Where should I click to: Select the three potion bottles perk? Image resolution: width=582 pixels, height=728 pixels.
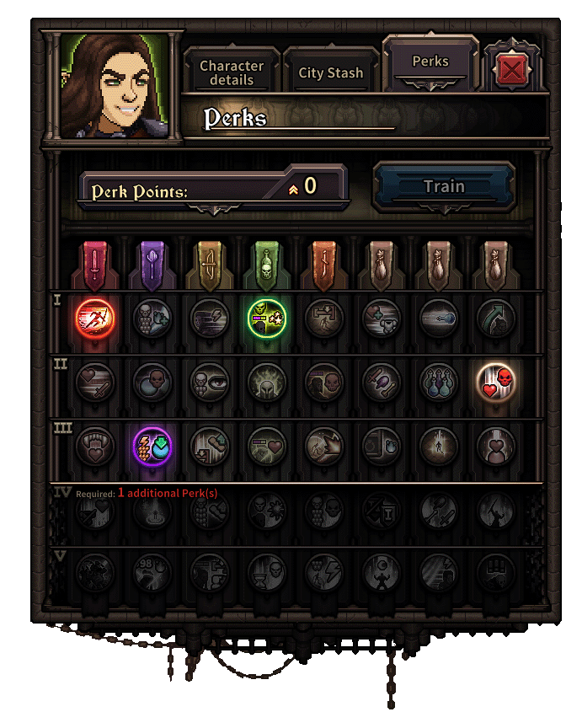(x=439, y=382)
